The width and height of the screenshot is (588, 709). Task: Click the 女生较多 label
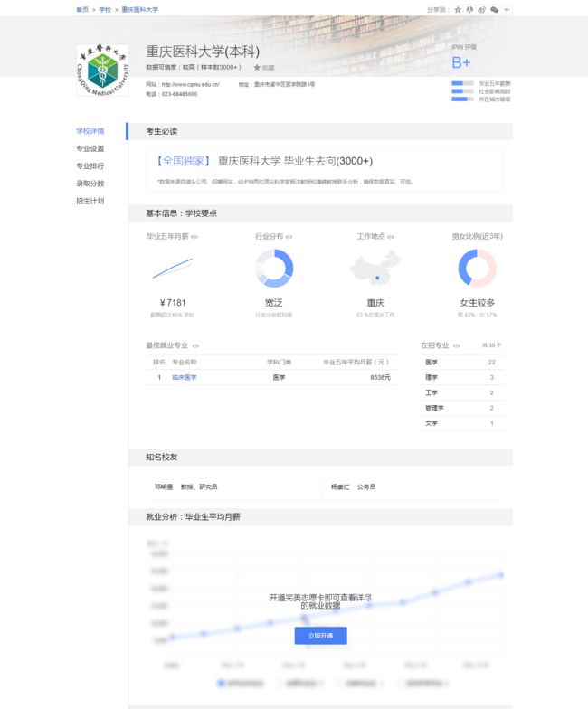(x=478, y=302)
